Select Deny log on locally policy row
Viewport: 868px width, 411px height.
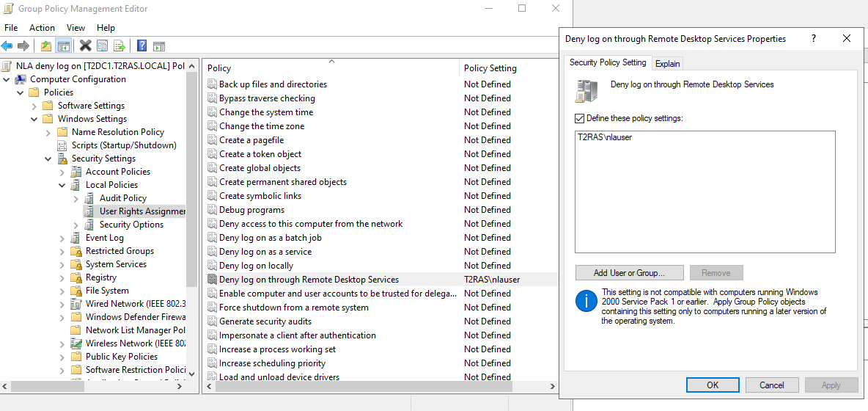coord(256,266)
